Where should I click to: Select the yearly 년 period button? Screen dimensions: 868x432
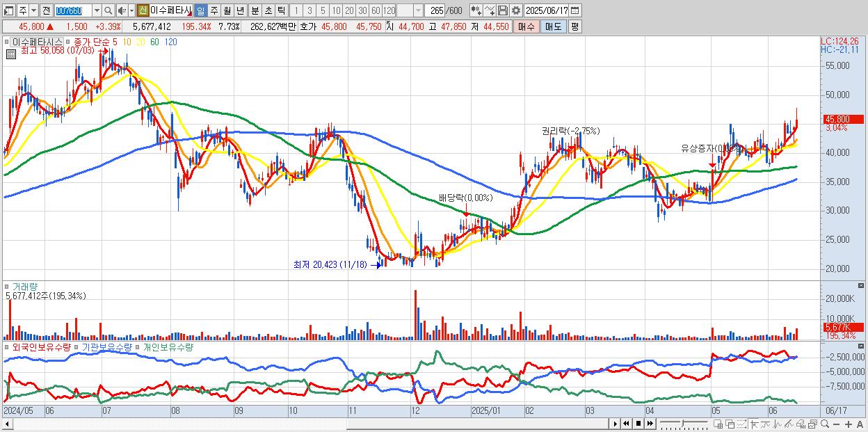(x=240, y=10)
